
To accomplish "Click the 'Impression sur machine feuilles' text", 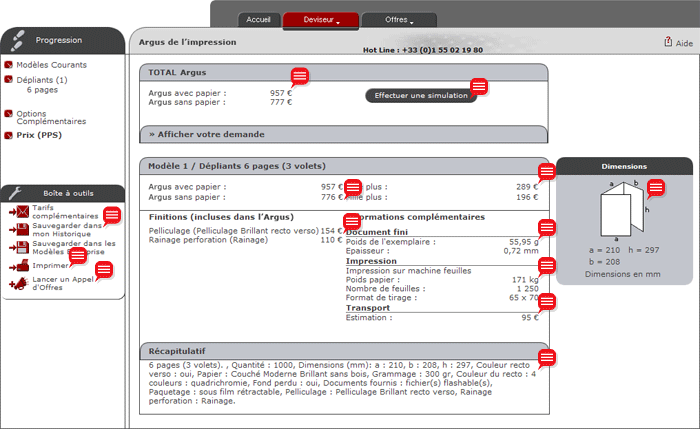I will [408, 271].
